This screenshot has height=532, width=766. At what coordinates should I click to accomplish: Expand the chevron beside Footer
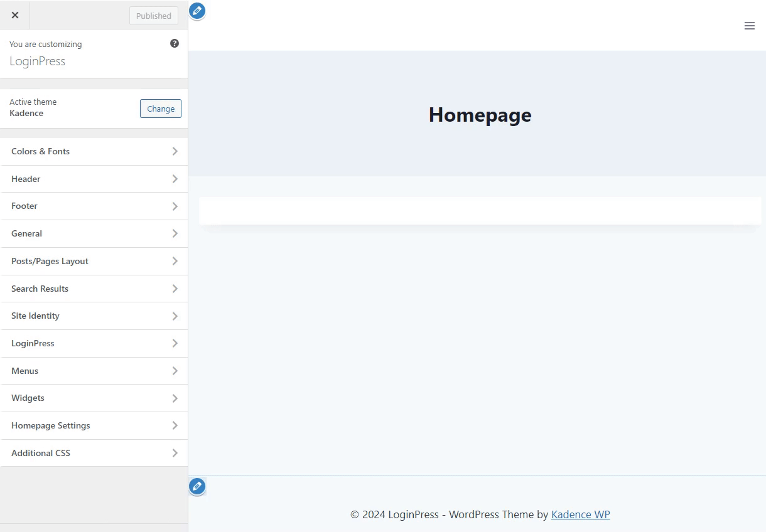point(175,206)
